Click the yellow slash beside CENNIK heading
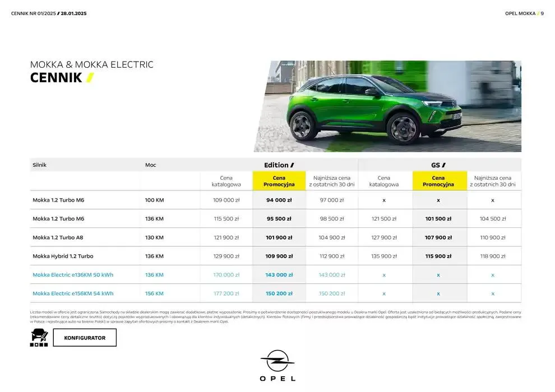The image size is (555, 392). [90, 78]
